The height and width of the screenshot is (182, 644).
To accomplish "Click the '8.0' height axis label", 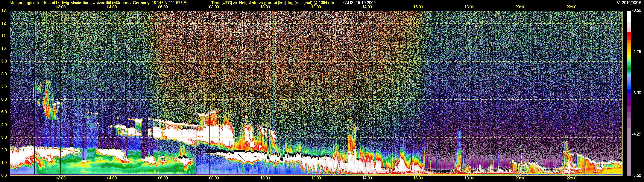I will pyautogui.click(x=4, y=74).
